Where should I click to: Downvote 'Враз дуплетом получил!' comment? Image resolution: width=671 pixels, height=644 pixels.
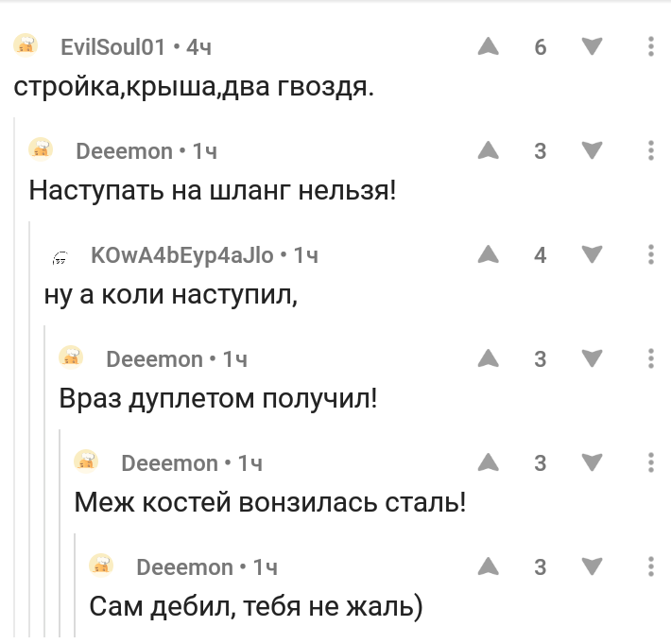pos(591,358)
